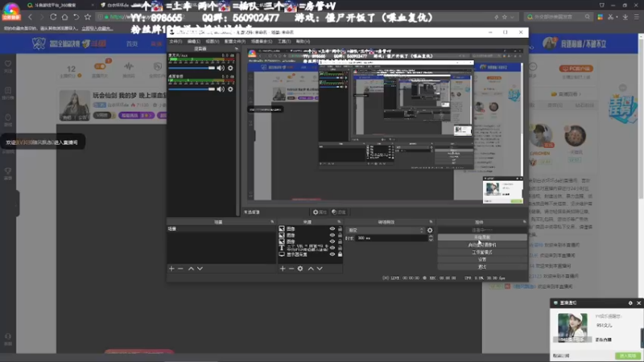Click Exit button in OBS Controls
Image resolution: width=644 pixels, height=362 pixels.
pyautogui.click(x=482, y=267)
